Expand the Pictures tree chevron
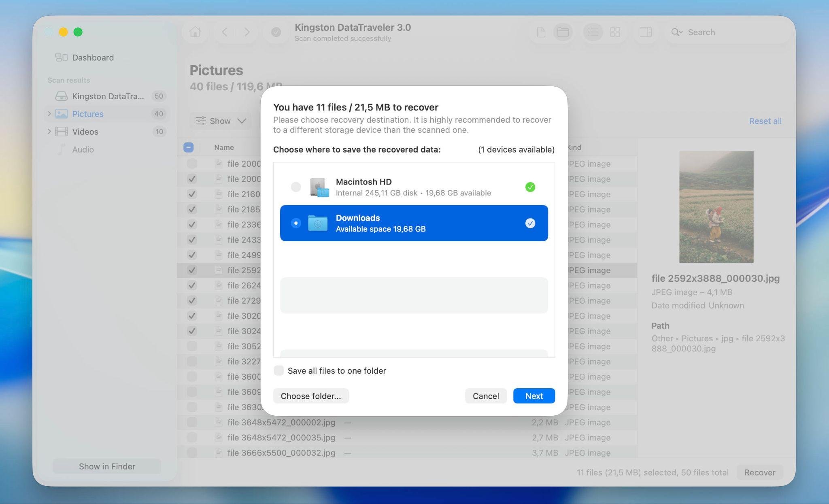This screenshot has height=504, width=829. pos(49,114)
